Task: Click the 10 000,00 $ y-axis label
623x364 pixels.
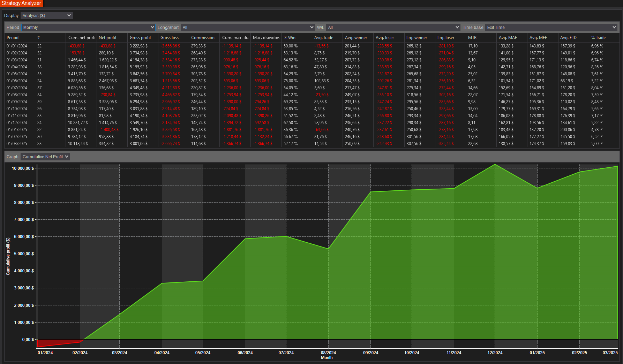Action: pos(23,168)
